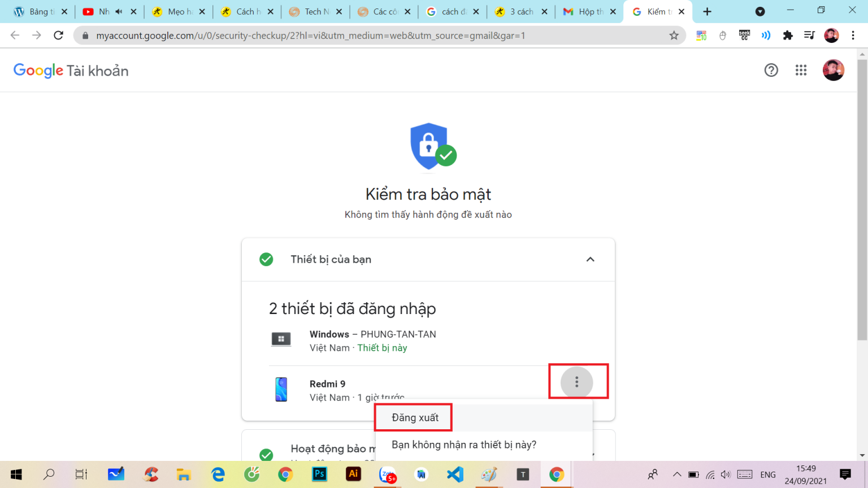Choose "Bạn không nhận ra thiết bị này?"
Screen dimensions: 868x488
pos(464,445)
